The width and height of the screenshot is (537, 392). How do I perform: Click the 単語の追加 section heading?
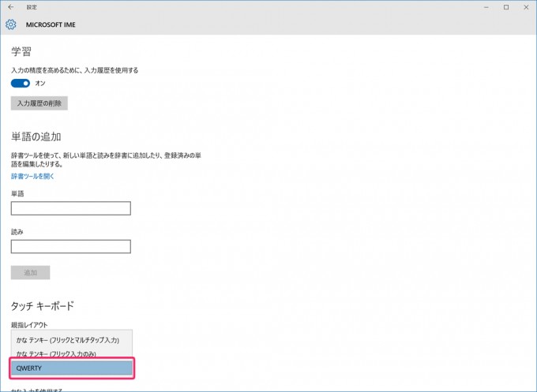click(36, 136)
